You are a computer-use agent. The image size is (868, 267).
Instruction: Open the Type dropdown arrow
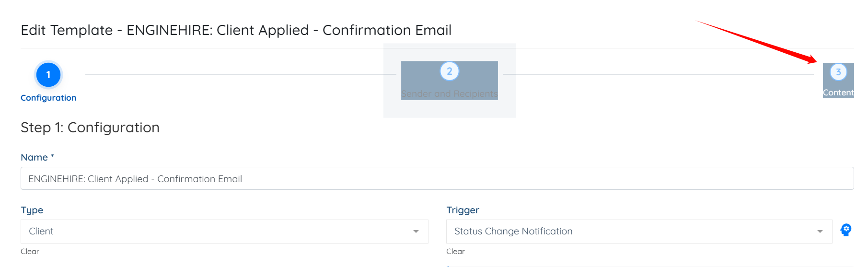[x=416, y=232]
